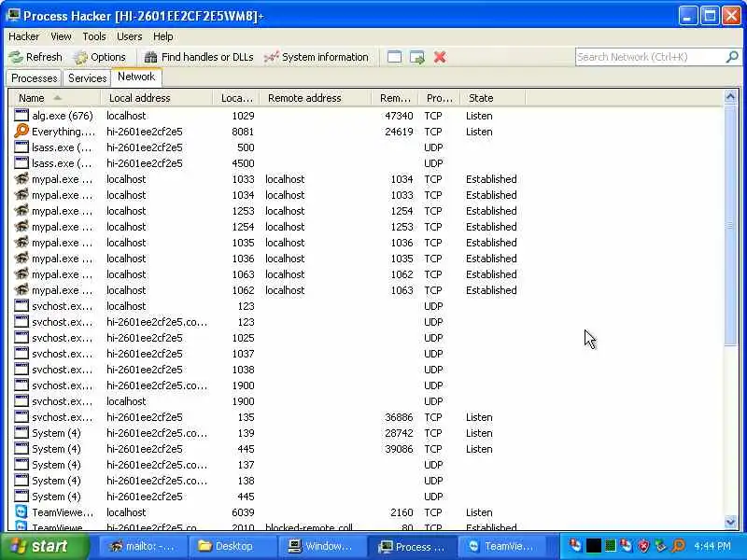
Task: Sort by the protocol column header
Action: [440, 98]
